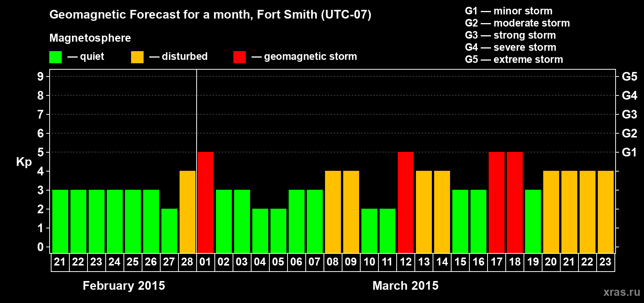
Task: Click the orange bar for March 23
Action: (x=606, y=212)
